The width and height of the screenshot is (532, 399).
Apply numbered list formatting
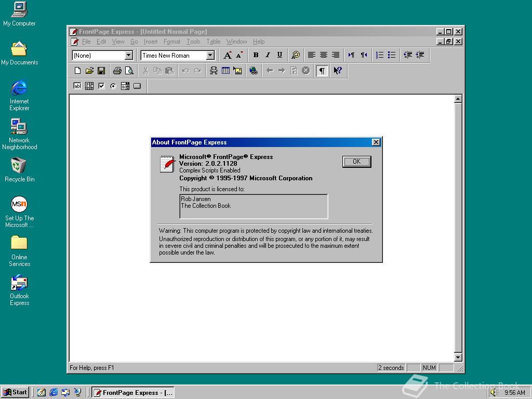[x=380, y=55]
